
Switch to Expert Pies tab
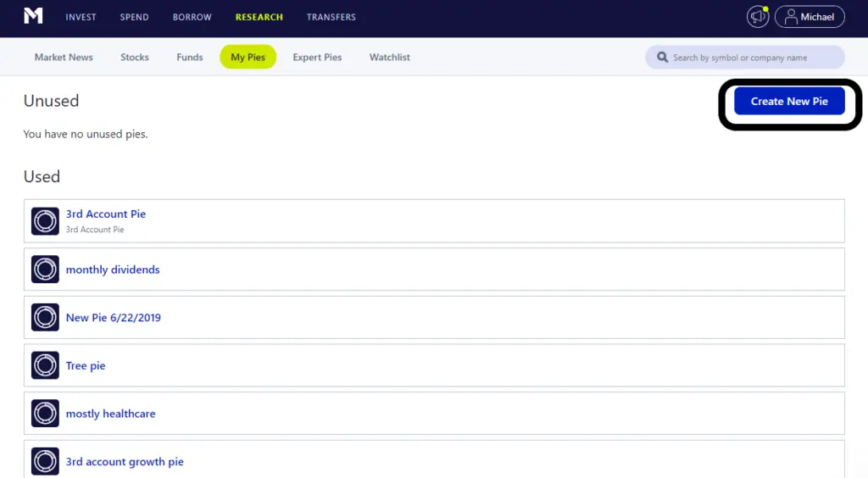tap(317, 57)
